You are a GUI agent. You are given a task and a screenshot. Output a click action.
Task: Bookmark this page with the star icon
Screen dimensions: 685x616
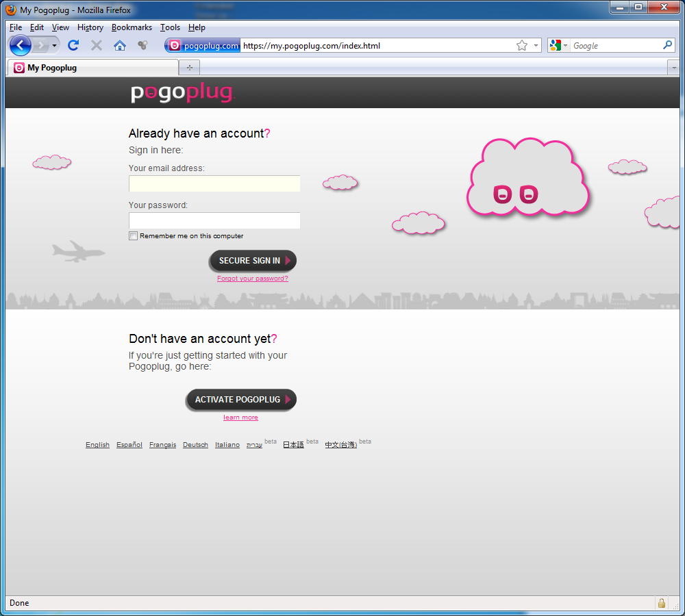click(x=521, y=45)
